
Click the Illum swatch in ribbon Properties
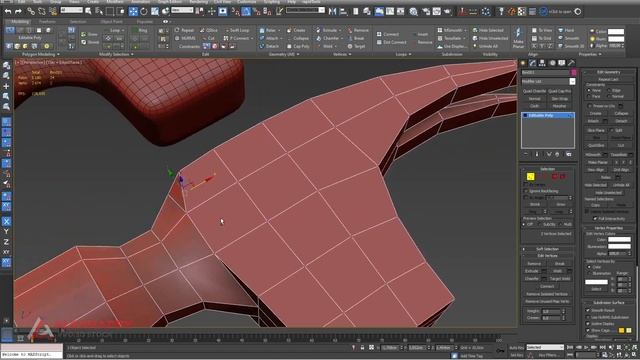tap(616, 39)
